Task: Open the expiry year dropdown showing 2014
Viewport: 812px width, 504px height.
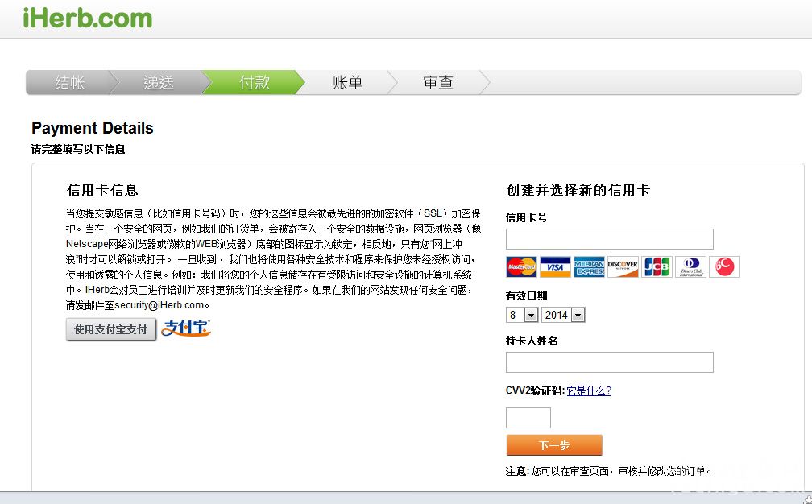Action: (x=563, y=315)
